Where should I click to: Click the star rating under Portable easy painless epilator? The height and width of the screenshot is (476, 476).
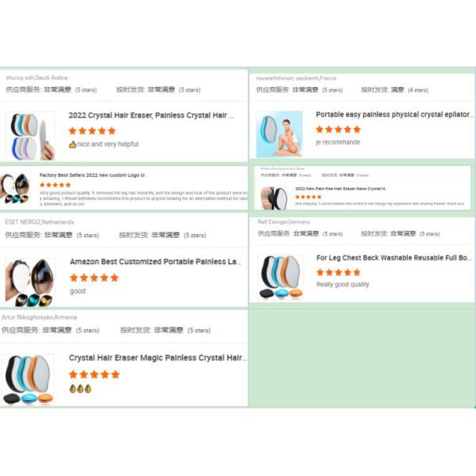338,129
